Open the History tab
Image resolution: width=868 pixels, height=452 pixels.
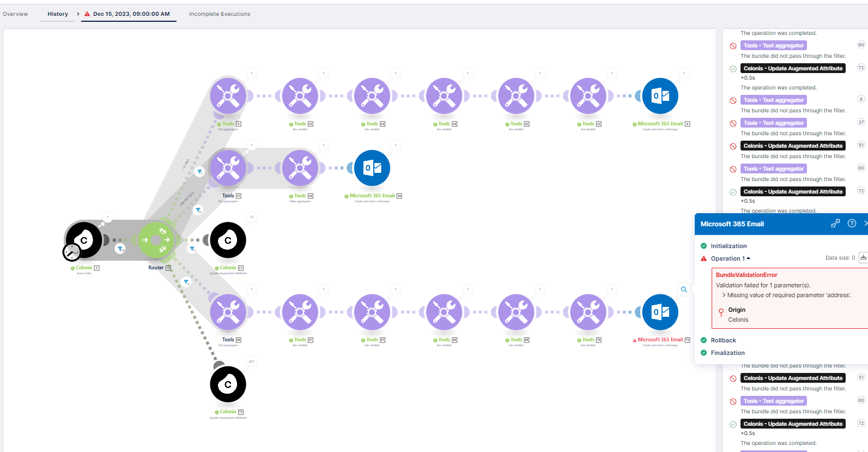(58, 14)
